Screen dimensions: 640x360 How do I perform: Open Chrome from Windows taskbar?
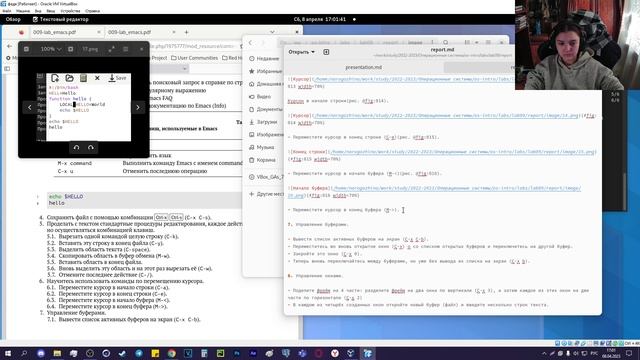coord(171,353)
